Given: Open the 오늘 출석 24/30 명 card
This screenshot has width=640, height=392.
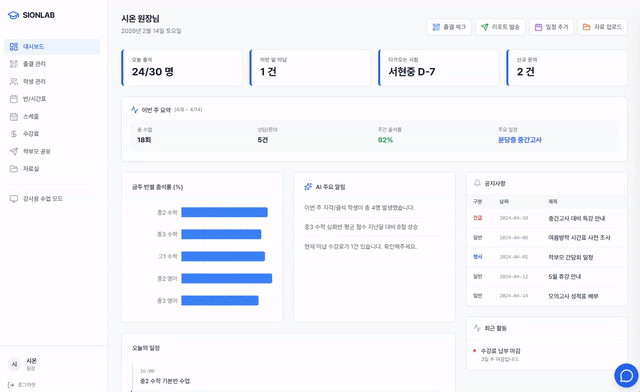Looking at the screenshot, I should (182, 68).
